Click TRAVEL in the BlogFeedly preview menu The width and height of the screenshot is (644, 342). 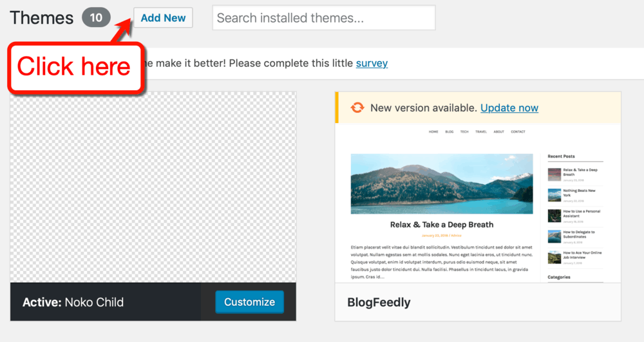(x=481, y=132)
